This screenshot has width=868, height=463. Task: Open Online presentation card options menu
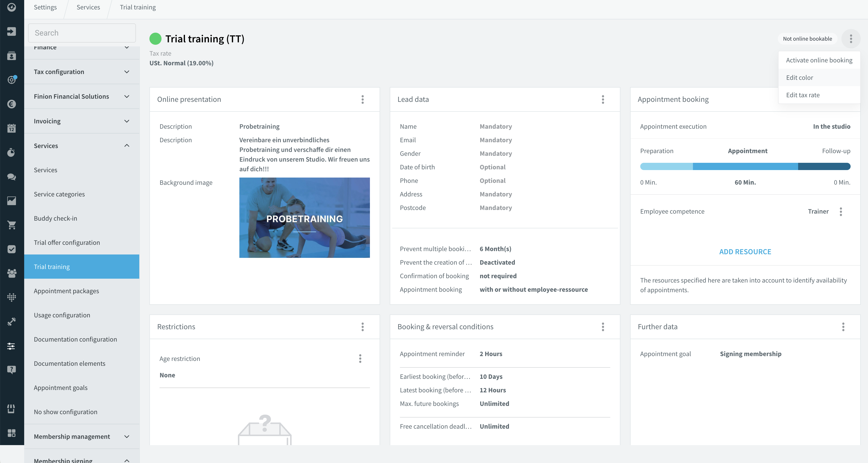click(363, 99)
